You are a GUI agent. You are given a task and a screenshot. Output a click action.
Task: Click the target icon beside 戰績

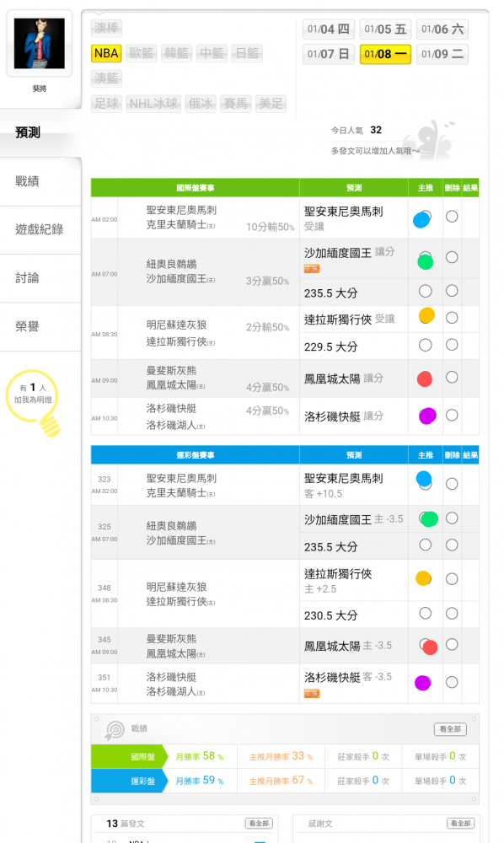coord(115,729)
